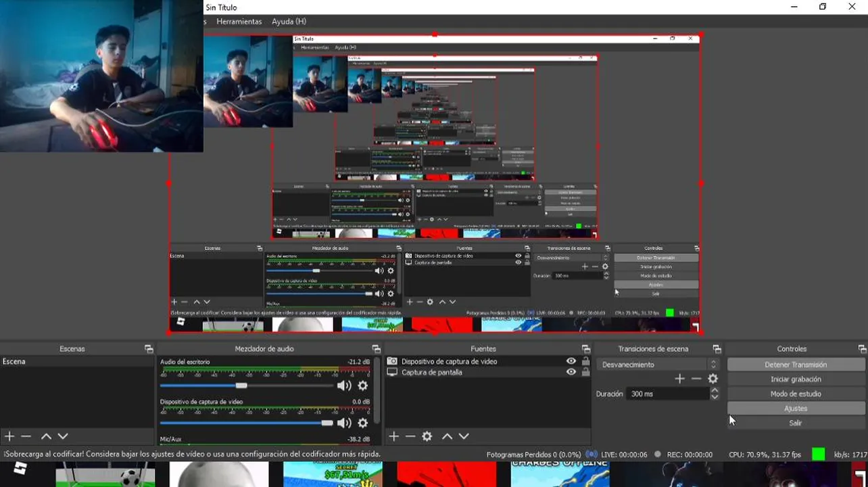Screen dimensions: 868x487
Task: Mute Audio del escritorio speaker
Action: [x=344, y=386]
